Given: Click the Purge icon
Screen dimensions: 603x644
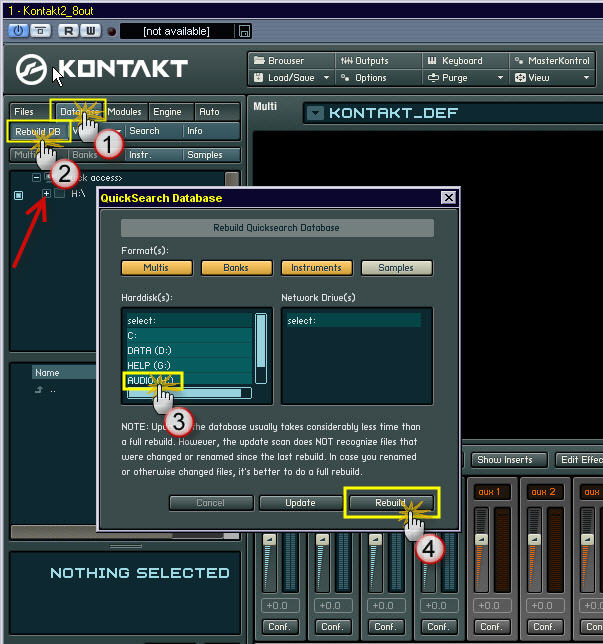Looking at the screenshot, I should coord(433,77).
